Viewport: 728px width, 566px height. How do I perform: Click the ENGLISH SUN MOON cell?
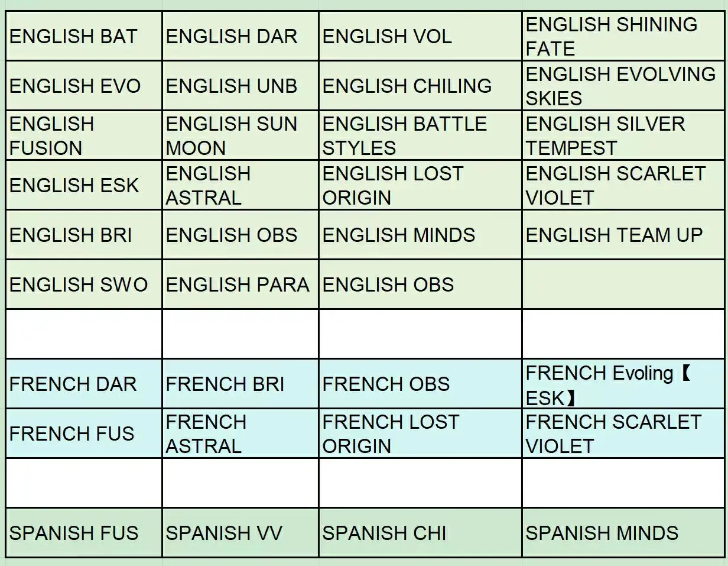tap(240, 135)
